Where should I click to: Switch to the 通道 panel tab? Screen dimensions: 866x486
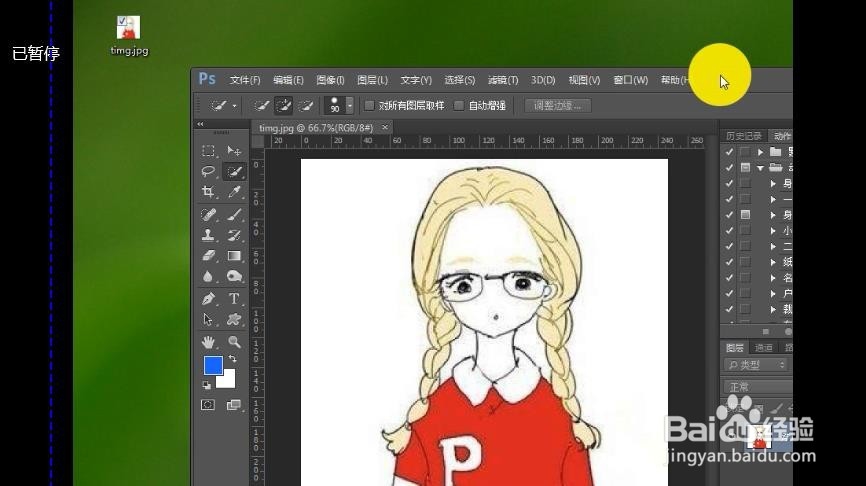(764, 347)
